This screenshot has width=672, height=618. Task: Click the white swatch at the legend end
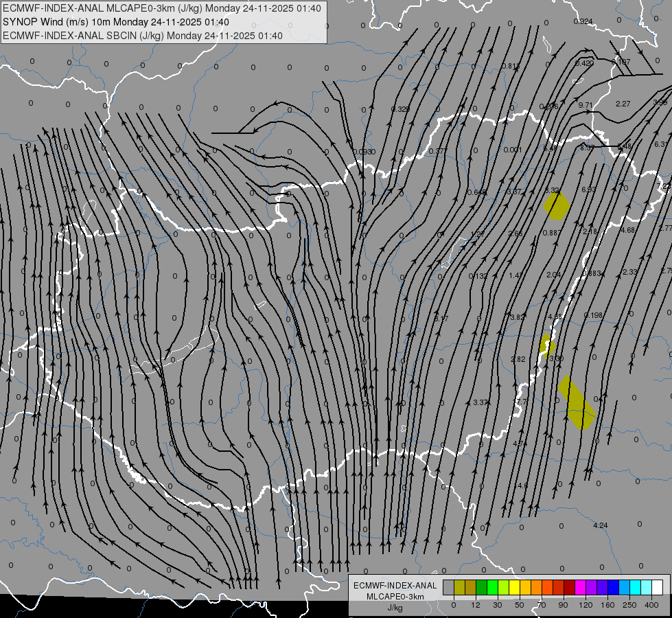(x=658, y=587)
